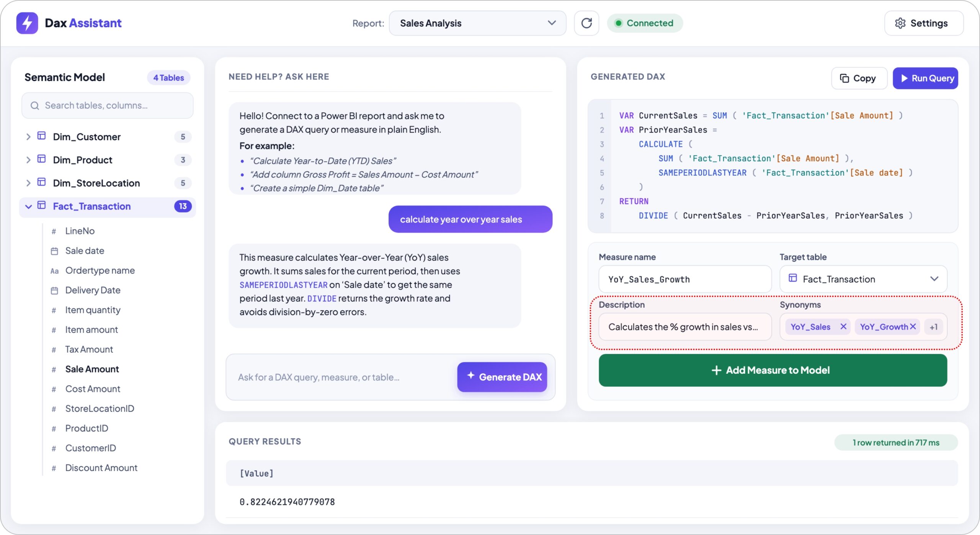Select the Sale Amount column
The height and width of the screenshot is (535, 980).
point(92,369)
